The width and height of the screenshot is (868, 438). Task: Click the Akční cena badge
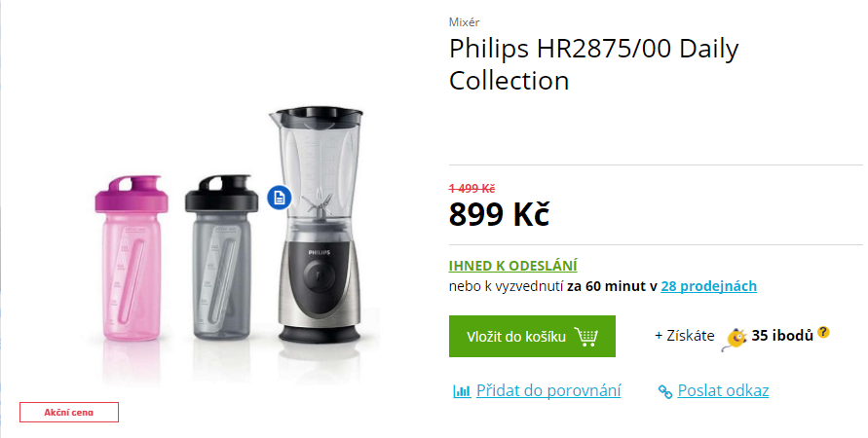click(69, 412)
